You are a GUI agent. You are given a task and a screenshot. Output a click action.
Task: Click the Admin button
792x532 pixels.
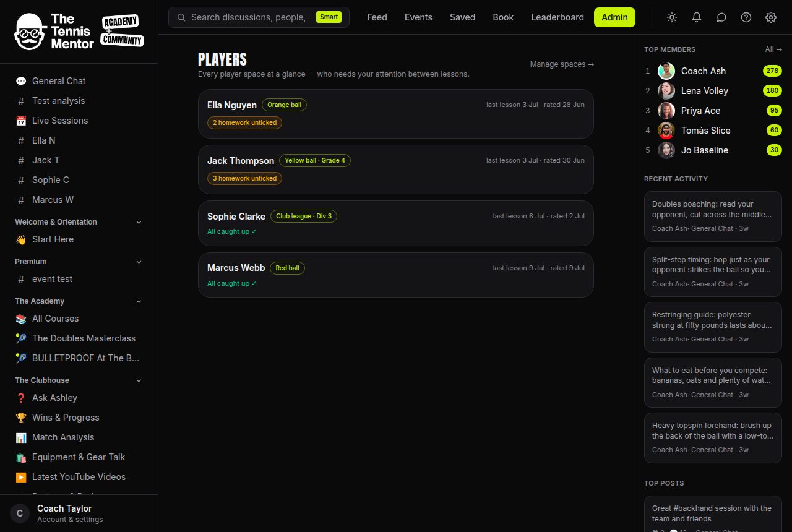[x=614, y=17]
